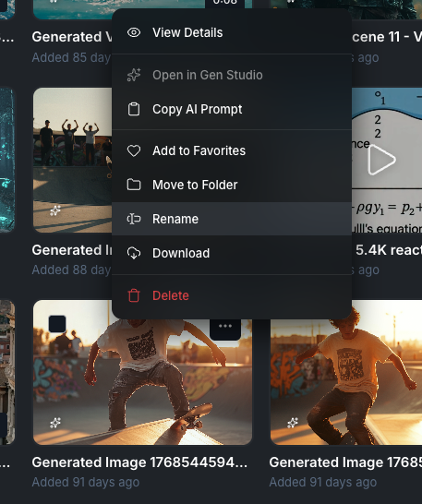Open View Details from the context menu
The height and width of the screenshot is (504, 422).
232,32
